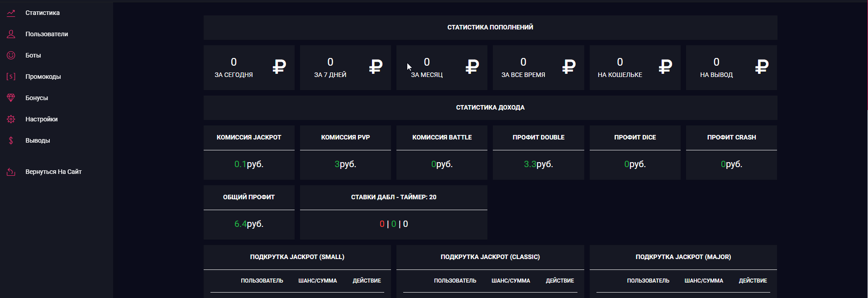Click the Bonuses diamond icon
868x298 pixels.
click(x=11, y=98)
